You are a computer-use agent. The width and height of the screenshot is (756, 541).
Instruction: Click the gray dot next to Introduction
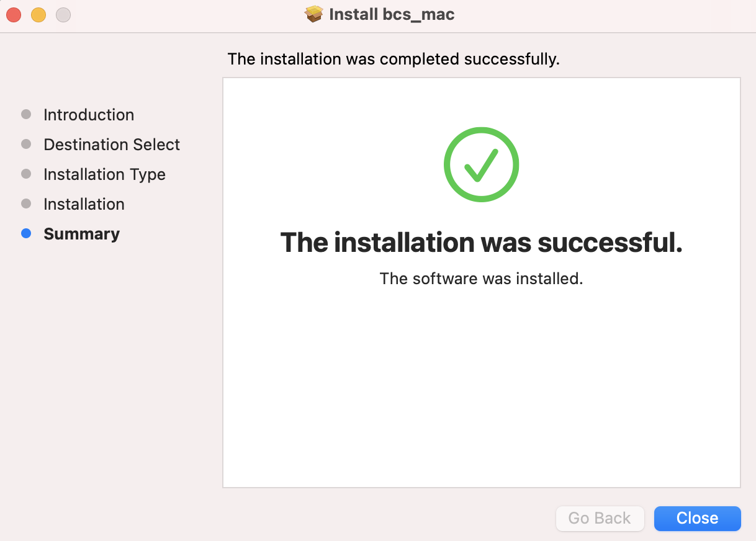point(26,114)
